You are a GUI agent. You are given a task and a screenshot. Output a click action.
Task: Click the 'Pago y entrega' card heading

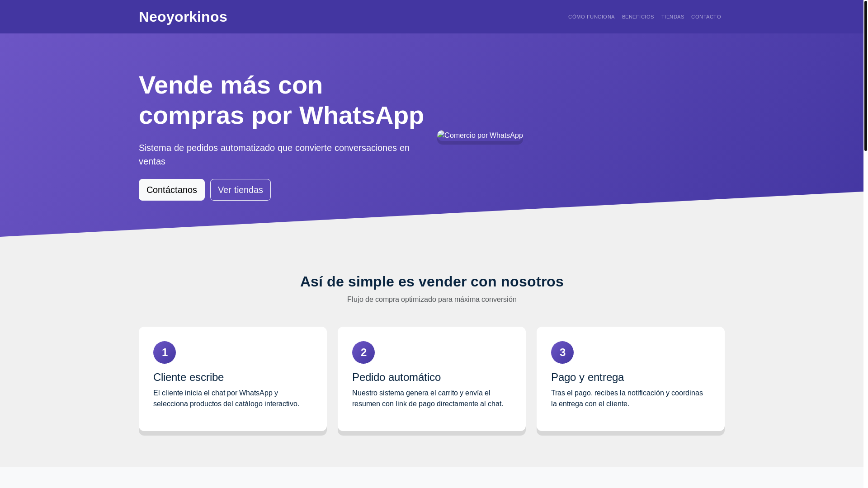tap(587, 377)
